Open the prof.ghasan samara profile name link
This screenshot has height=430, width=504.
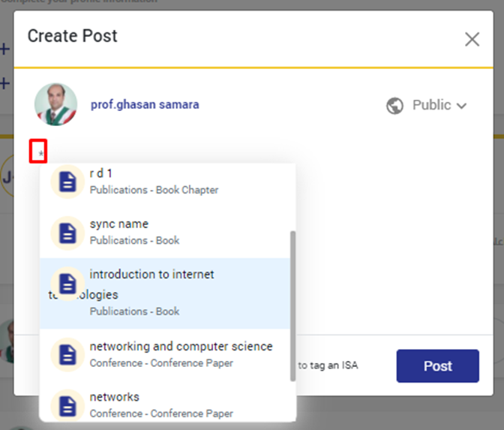(145, 105)
